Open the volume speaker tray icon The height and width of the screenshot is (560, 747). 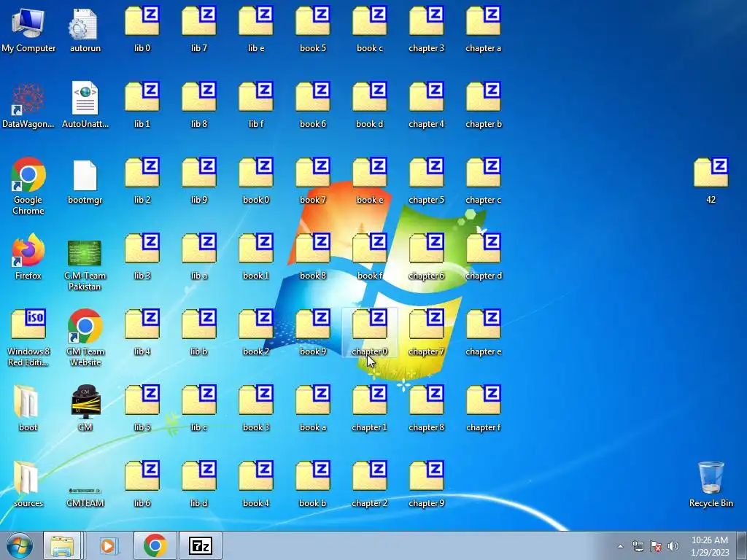pyautogui.click(x=673, y=546)
